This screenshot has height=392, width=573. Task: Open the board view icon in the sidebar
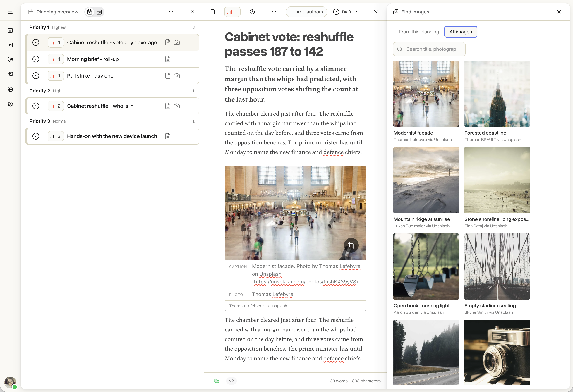tap(10, 45)
